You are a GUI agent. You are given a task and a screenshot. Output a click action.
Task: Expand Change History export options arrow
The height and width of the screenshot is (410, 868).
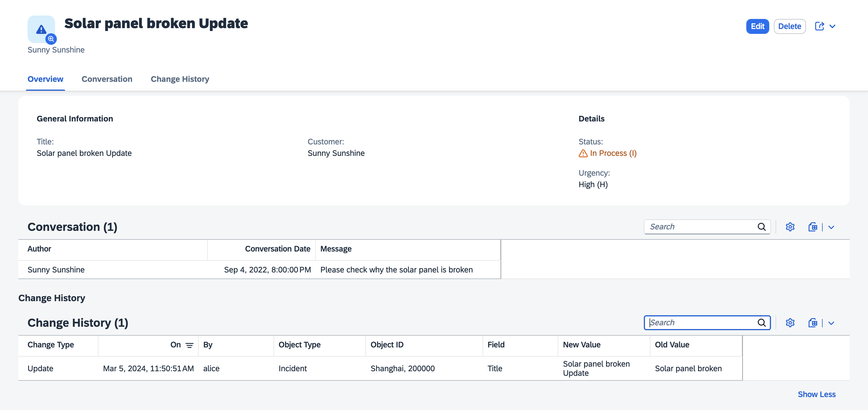(831, 323)
